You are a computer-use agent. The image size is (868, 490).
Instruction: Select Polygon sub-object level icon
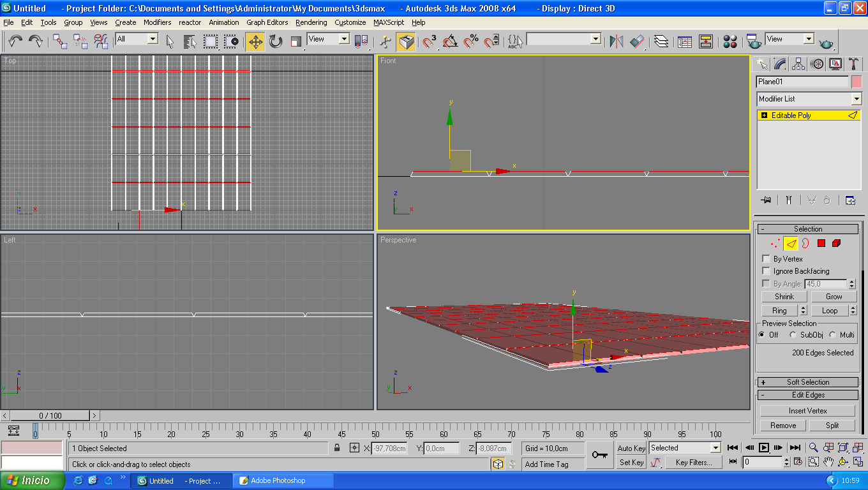pos(821,243)
